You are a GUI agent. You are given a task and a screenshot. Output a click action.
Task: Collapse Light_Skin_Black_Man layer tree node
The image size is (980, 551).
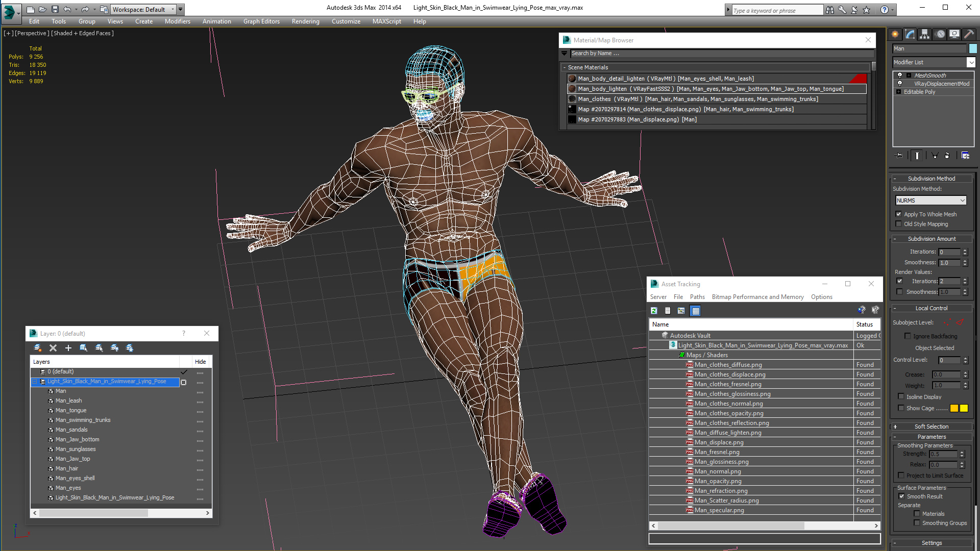[35, 382]
